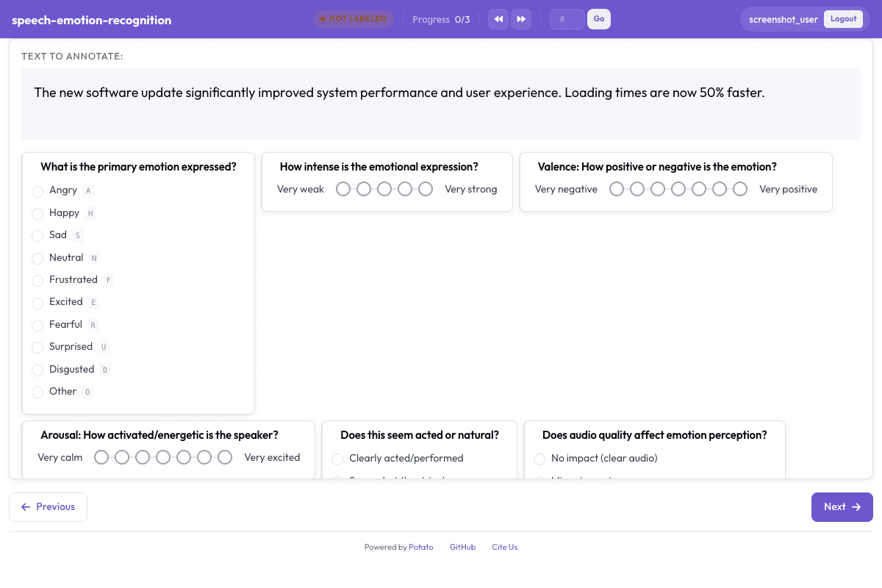Click the screenshot_user username label
Image resolution: width=882 pixels, height=588 pixels.
(x=784, y=20)
